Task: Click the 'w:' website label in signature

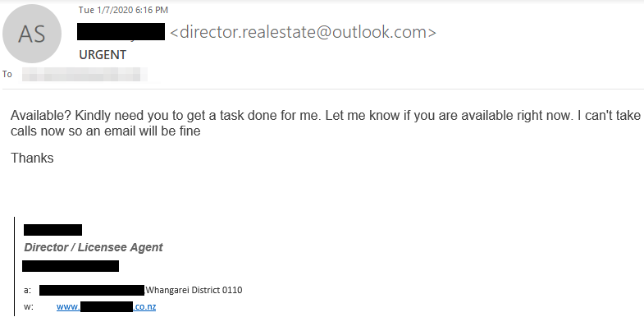Action: [29, 306]
